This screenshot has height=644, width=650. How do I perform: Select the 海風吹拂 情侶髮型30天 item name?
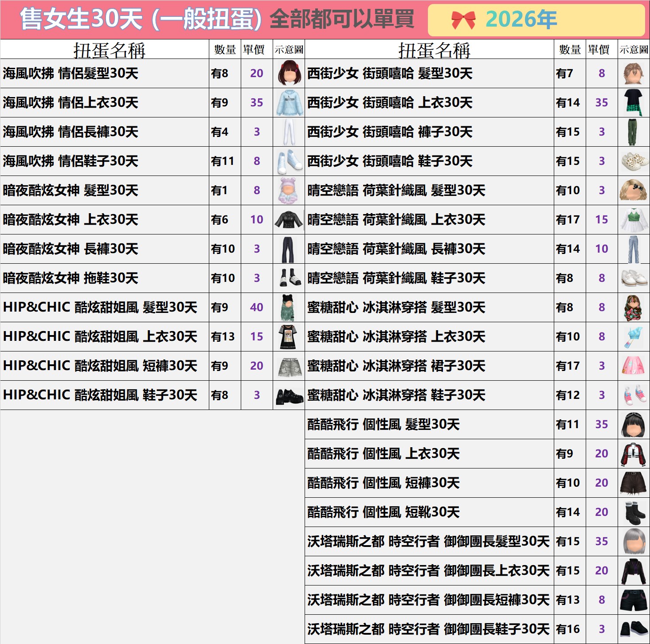(x=71, y=73)
